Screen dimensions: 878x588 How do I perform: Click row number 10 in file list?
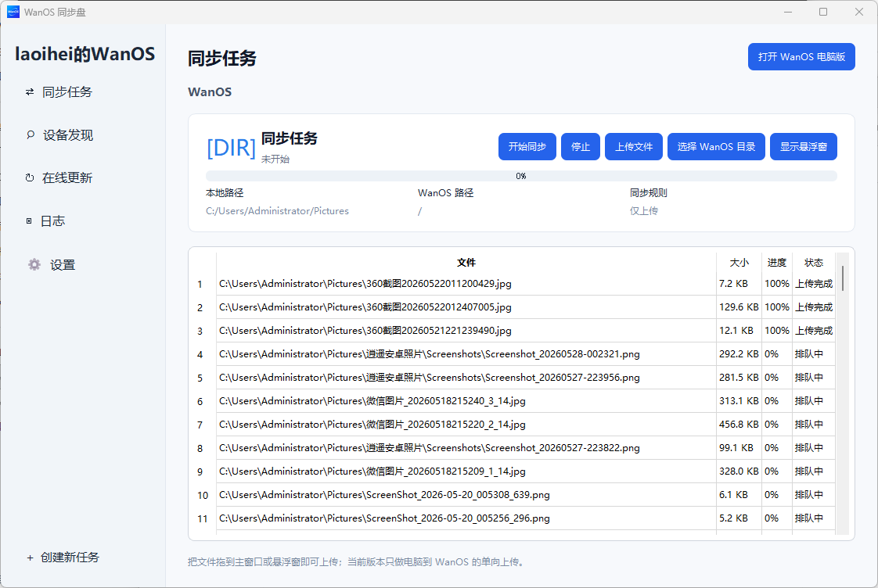pos(203,496)
